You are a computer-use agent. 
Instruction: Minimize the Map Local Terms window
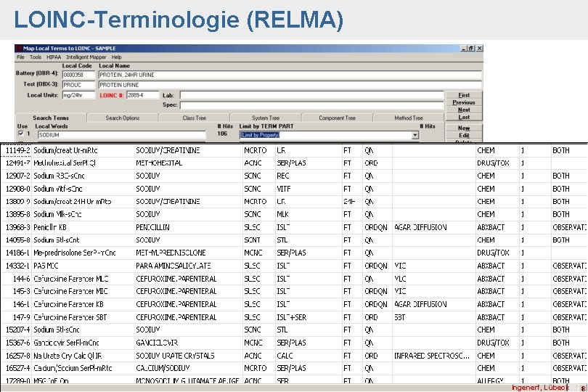[464, 49]
